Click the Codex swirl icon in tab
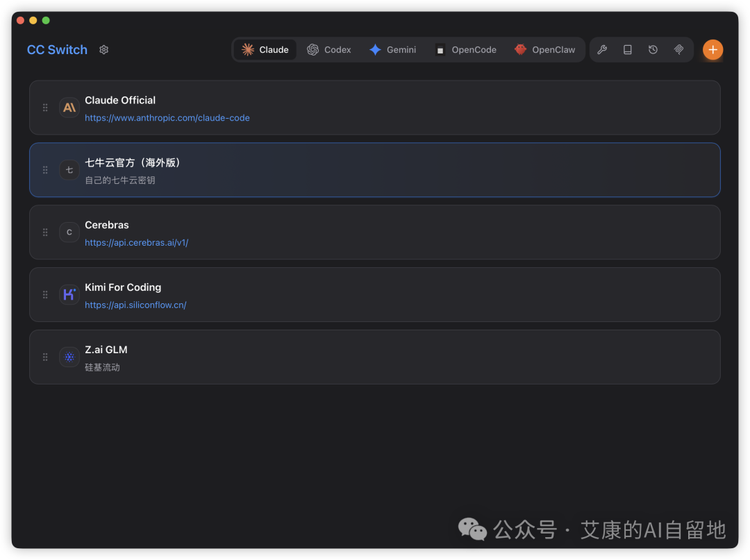Viewport: 750px width, 560px height. point(312,50)
